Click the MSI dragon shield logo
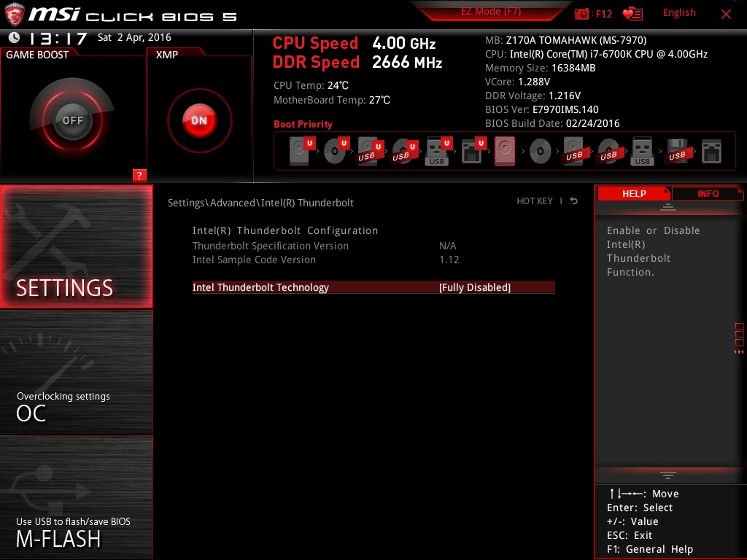Viewport: 747px width, 560px height. pos(15,15)
